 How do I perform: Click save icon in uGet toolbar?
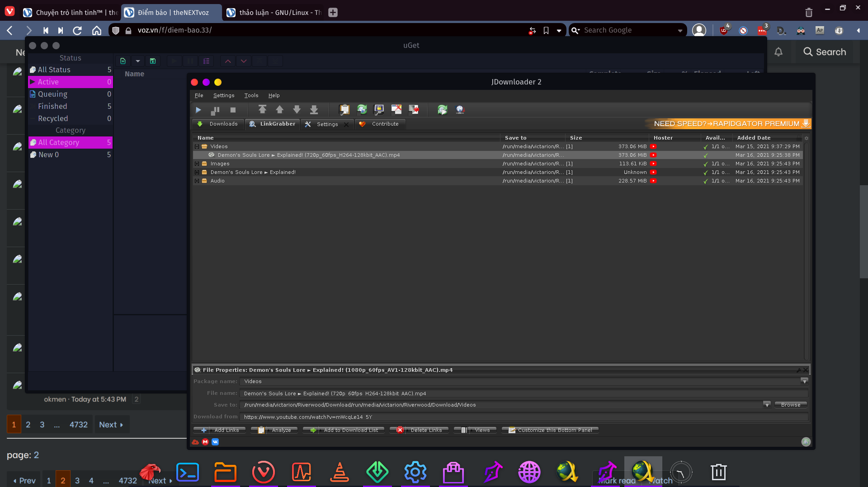click(153, 61)
